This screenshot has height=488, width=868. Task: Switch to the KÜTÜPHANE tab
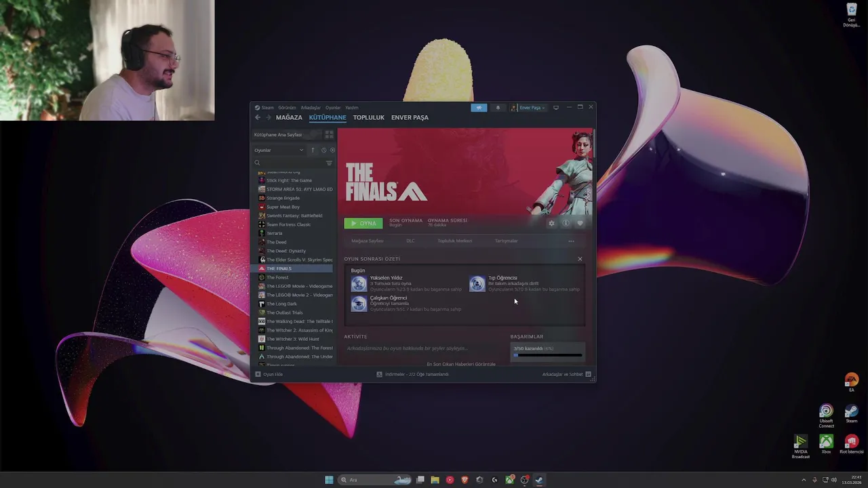[x=328, y=117]
